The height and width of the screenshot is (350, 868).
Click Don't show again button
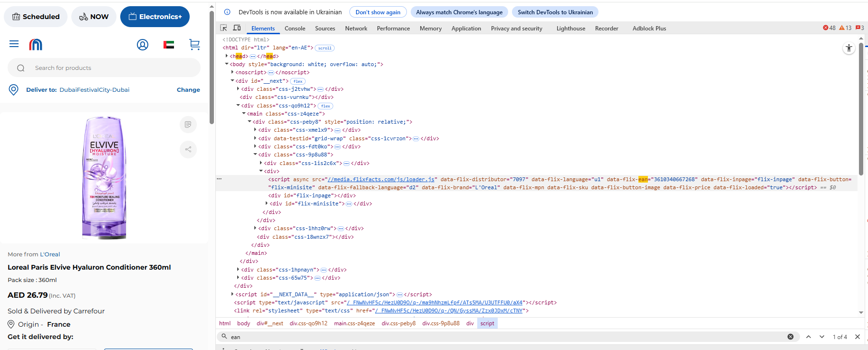click(378, 12)
